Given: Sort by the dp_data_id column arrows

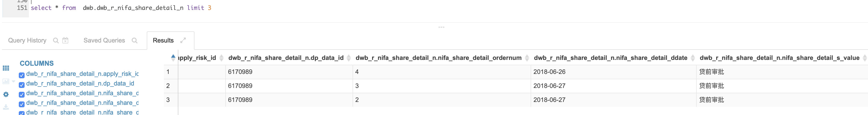Looking at the screenshot, I should [349, 58].
